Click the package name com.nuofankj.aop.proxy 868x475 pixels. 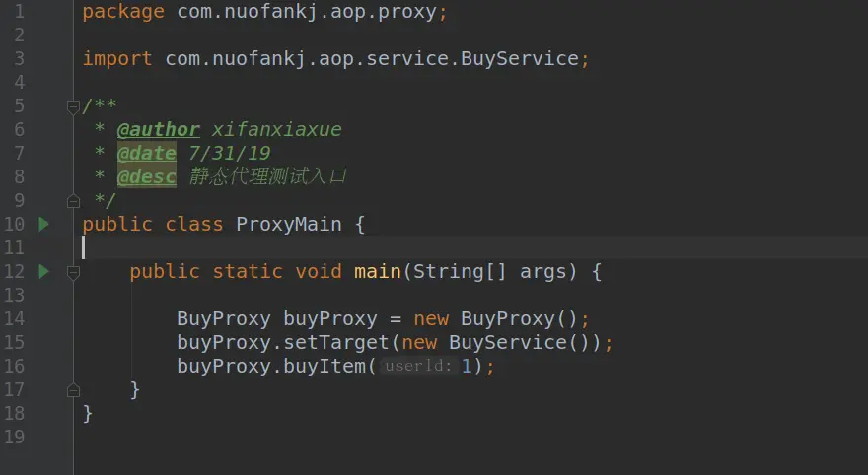coord(307,12)
